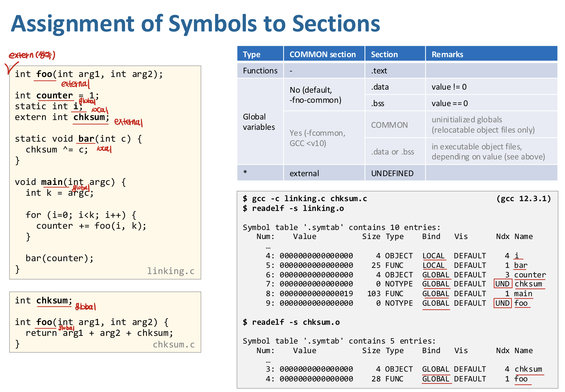Click the 'external' table cell

324,173
